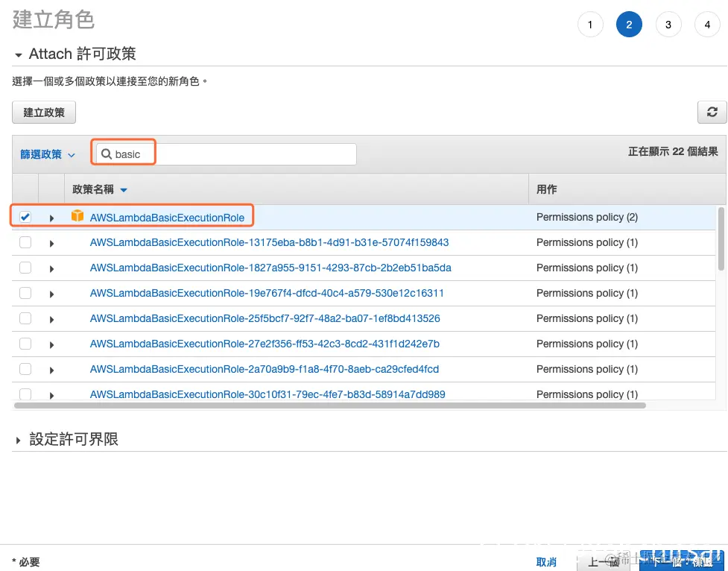Click the magnifier icon in the search box
Screen dimensions: 728x571
pos(107,154)
